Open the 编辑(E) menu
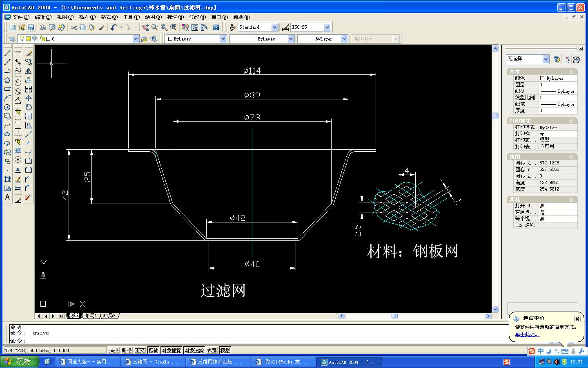 [x=43, y=17]
